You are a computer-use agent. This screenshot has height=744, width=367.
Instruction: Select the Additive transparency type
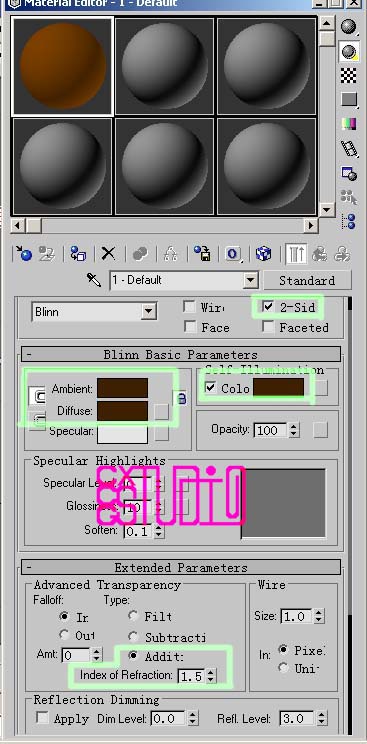point(133,656)
